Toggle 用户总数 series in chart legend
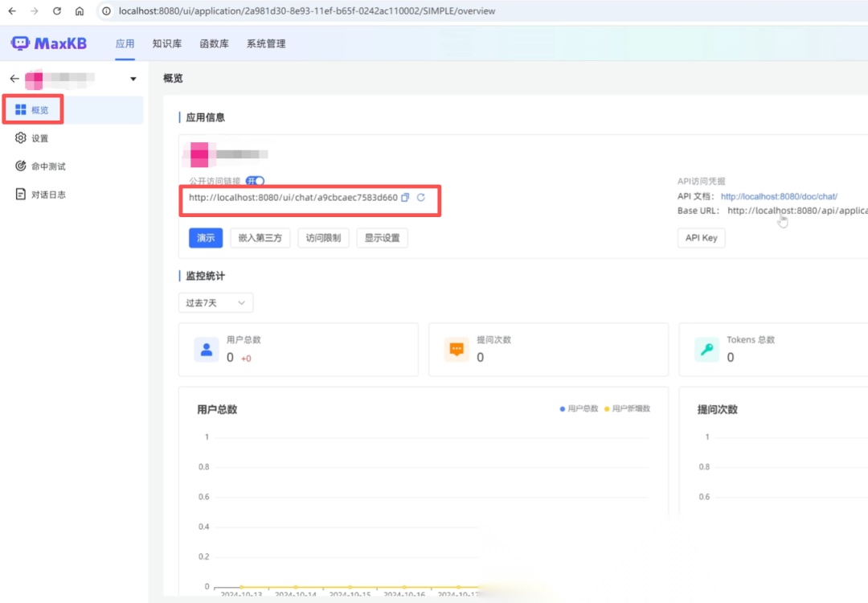The height and width of the screenshot is (603, 868). click(x=579, y=409)
